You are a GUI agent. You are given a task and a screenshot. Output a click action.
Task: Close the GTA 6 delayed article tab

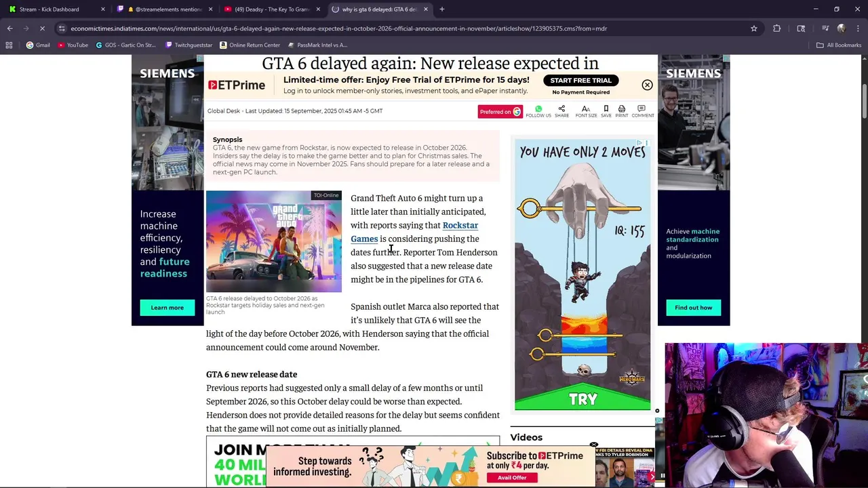click(x=425, y=9)
